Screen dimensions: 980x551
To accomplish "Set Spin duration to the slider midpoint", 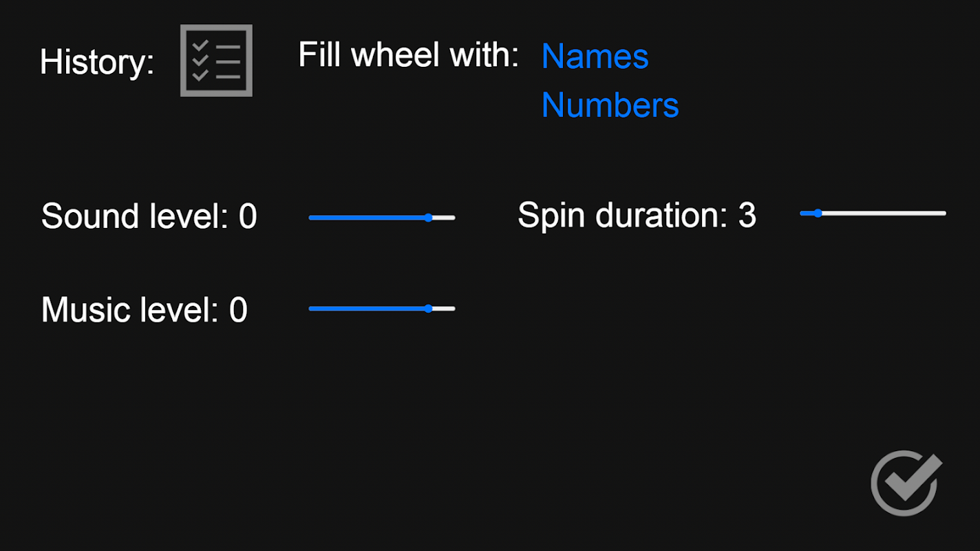I will [873, 214].
